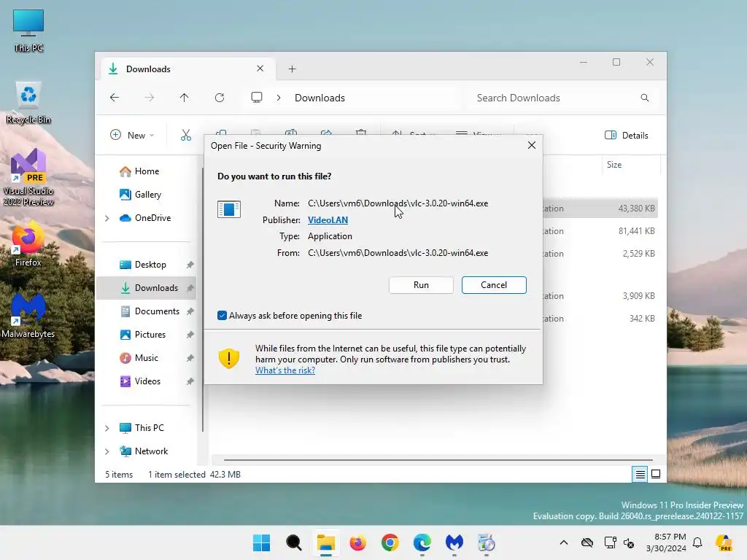Close the Security Warning dialog with X
The height and width of the screenshot is (560, 747).
(532, 145)
